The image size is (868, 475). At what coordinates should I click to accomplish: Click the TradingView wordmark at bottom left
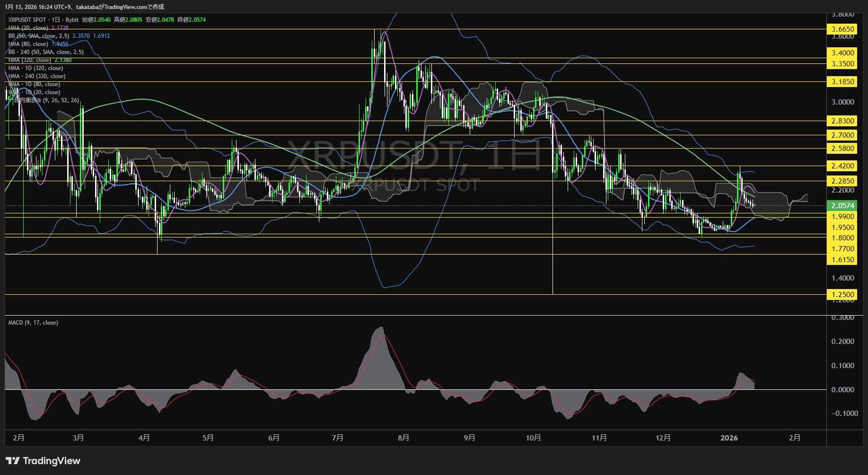tap(52, 461)
